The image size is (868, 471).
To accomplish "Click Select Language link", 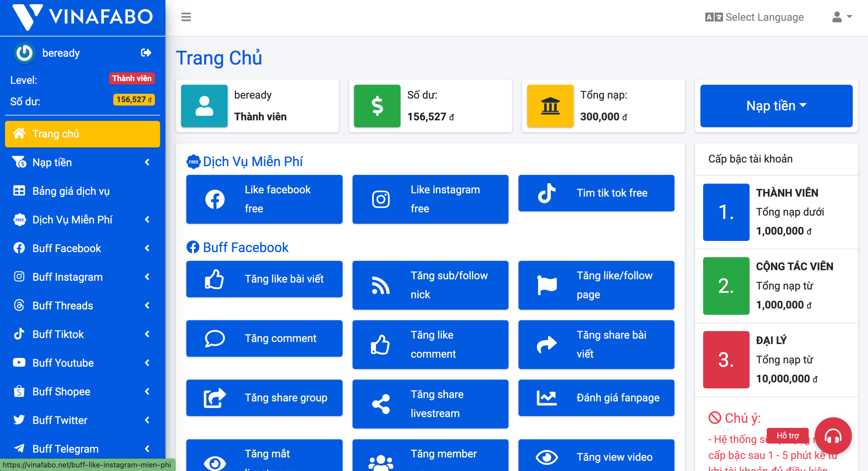I will point(754,17).
